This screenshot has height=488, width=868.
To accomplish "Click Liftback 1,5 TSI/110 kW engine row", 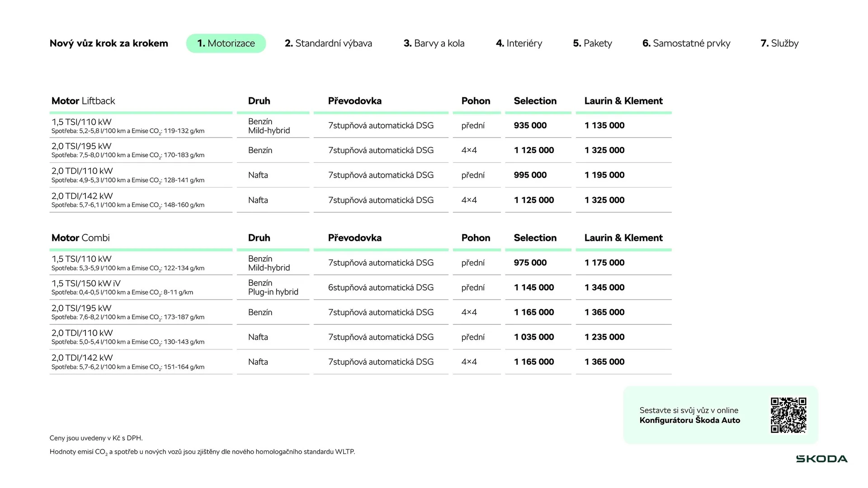I will point(361,126).
